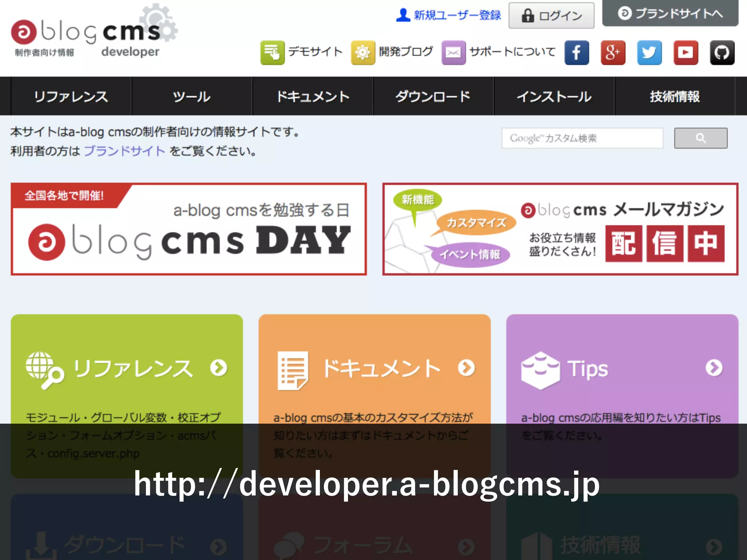Click the magnifier search submit button
The height and width of the screenshot is (560, 747).
(x=701, y=138)
